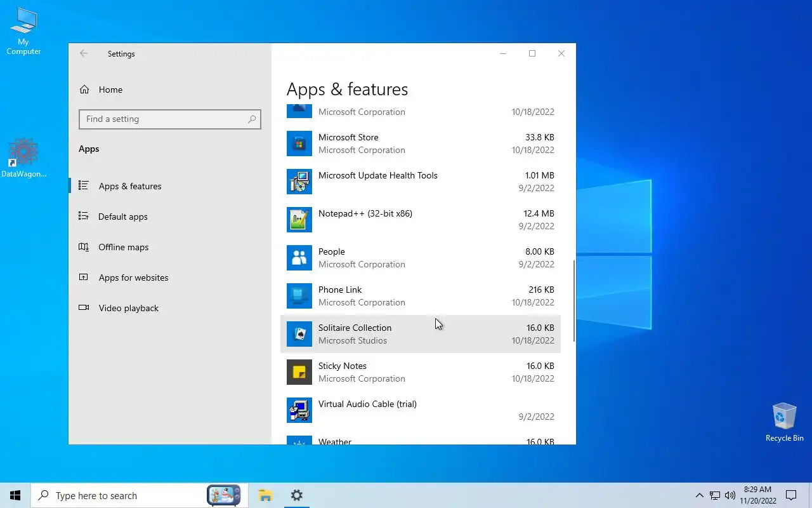Click the taskbar search highlight snowman image
This screenshot has height=508, width=812.
tap(224, 495)
